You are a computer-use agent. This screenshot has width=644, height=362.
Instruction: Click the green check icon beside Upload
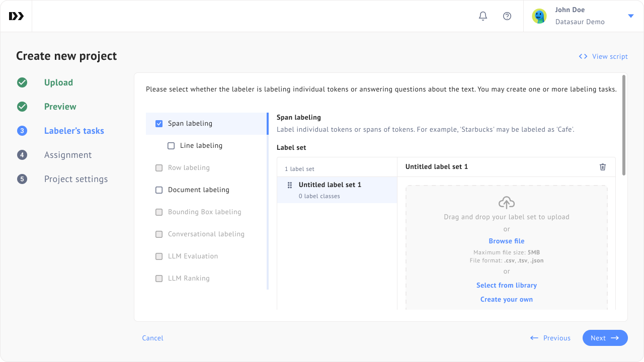tap(22, 82)
